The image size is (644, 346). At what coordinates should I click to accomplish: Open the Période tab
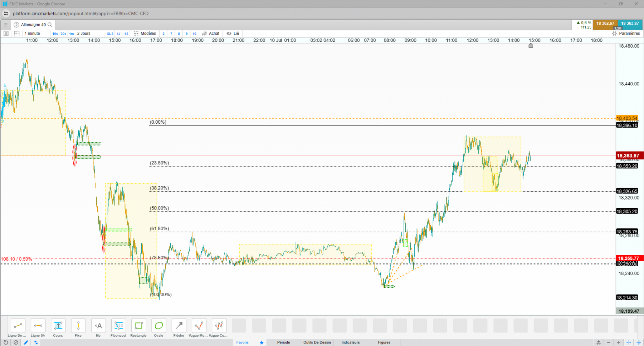click(283, 342)
